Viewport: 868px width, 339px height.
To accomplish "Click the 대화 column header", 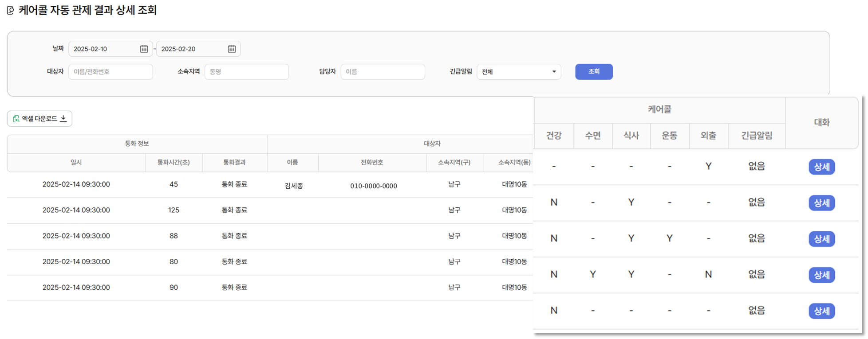I will 821,123.
